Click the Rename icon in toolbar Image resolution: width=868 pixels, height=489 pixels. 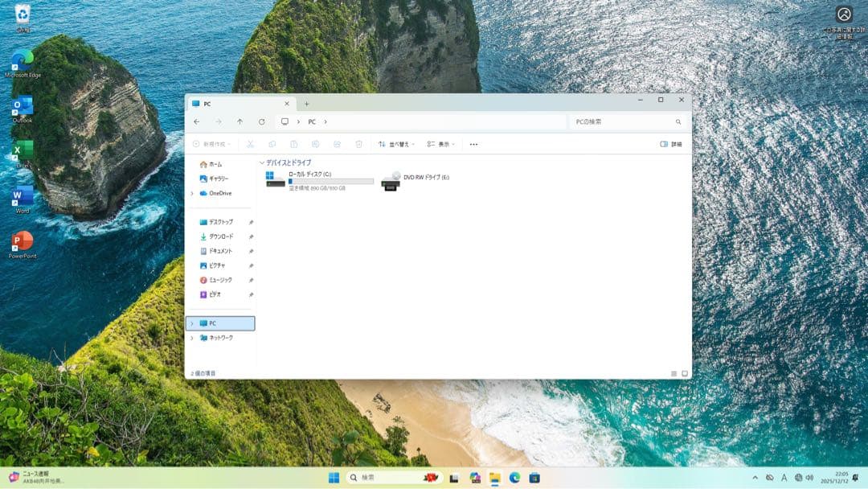[317, 144]
